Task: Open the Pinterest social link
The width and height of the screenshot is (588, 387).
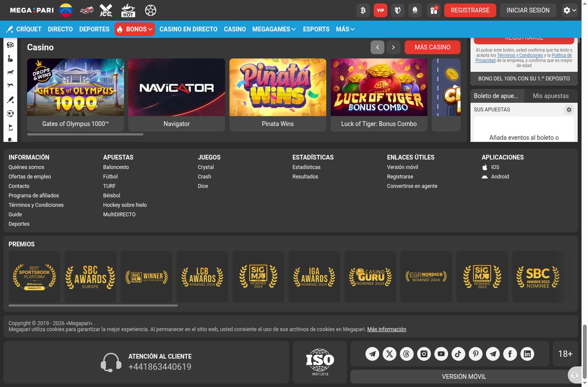Action: click(x=476, y=354)
